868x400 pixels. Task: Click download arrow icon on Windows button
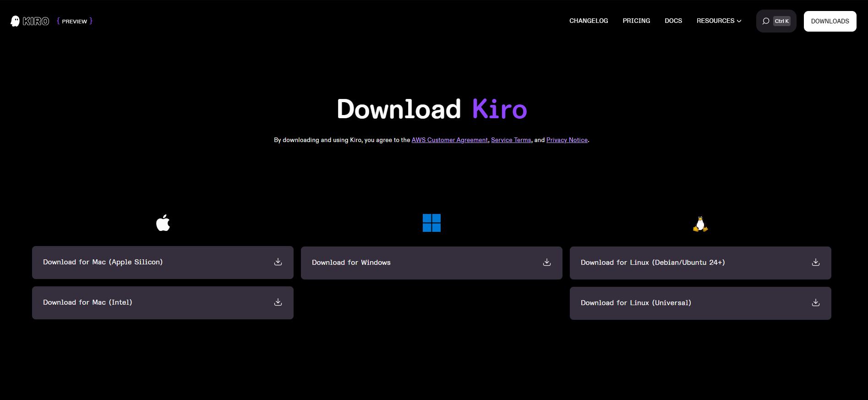[547, 262]
